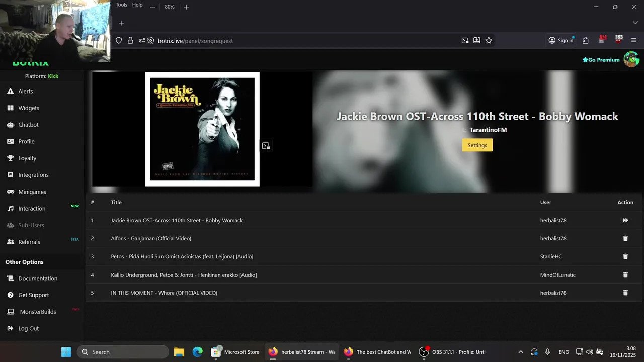The width and height of the screenshot is (644, 362).
Task: Delete Kallio Underground song request
Action: (x=625, y=275)
